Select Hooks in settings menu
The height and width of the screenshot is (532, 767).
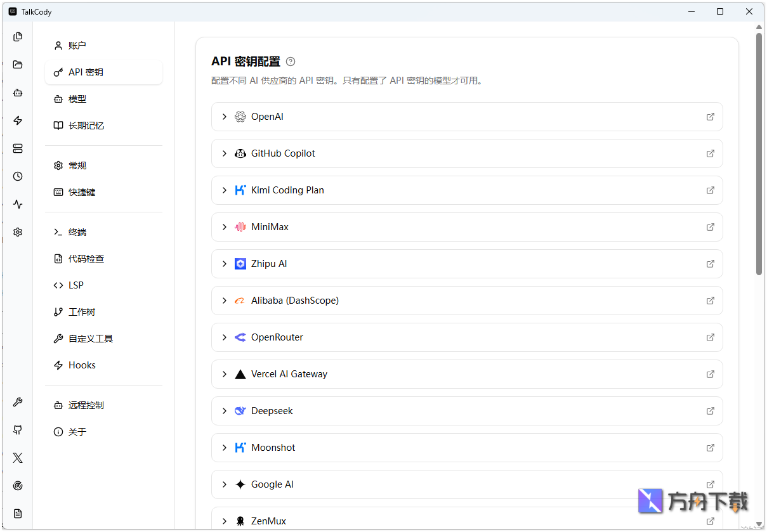103,365
